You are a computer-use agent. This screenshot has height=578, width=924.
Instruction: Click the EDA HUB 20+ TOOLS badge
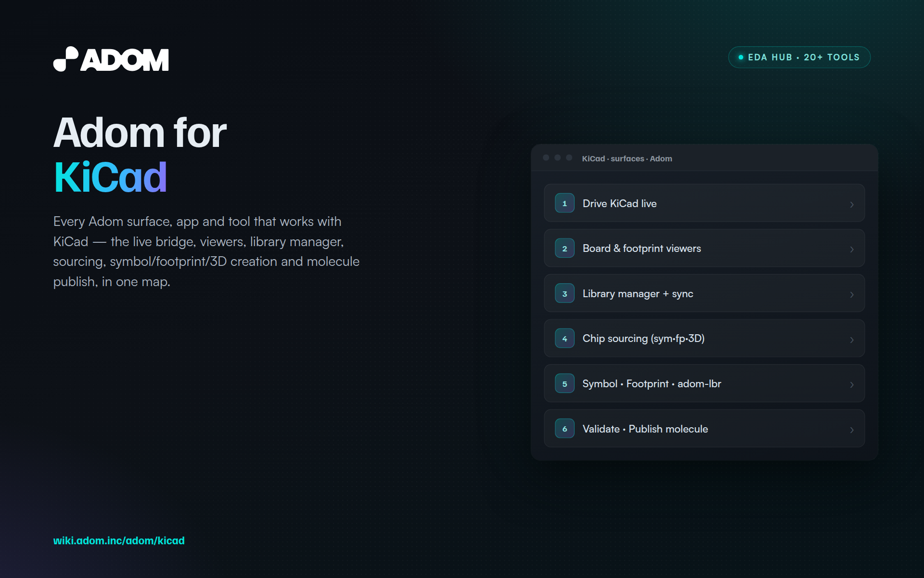[x=799, y=57]
